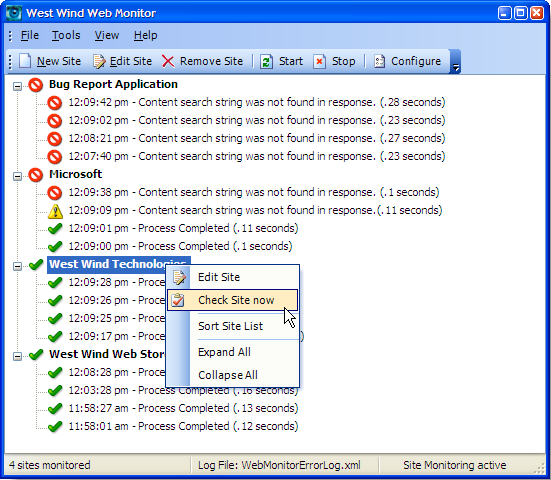Click the clipboard icon next to Check Site now
This screenshot has height=480, width=551.
point(178,300)
